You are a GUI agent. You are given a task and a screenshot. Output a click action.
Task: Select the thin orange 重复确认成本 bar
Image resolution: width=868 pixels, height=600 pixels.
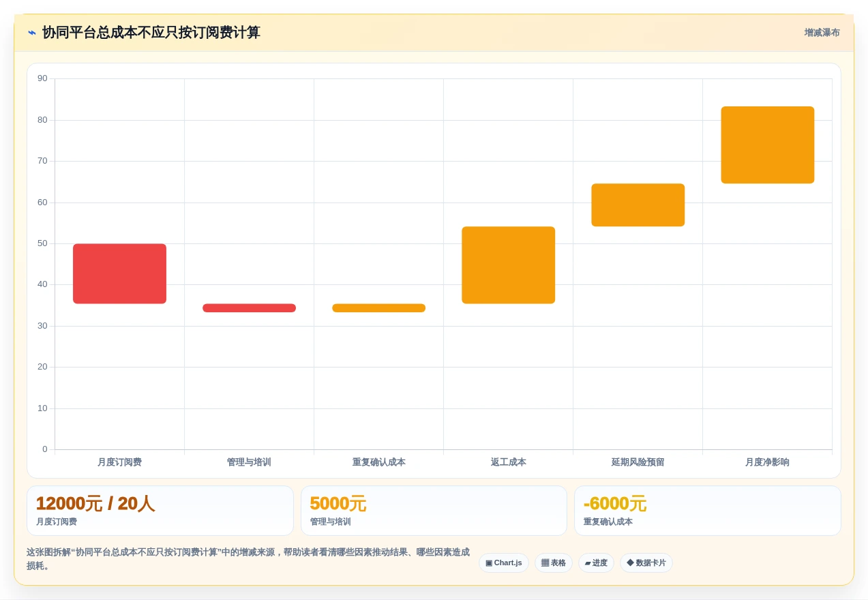pyautogui.click(x=378, y=307)
